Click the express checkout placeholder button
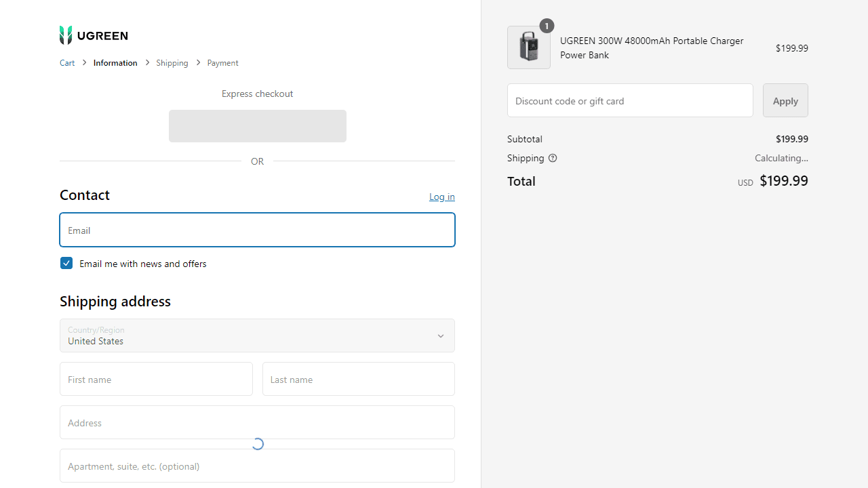Image resolution: width=868 pixels, height=488 pixels. coord(258,126)
